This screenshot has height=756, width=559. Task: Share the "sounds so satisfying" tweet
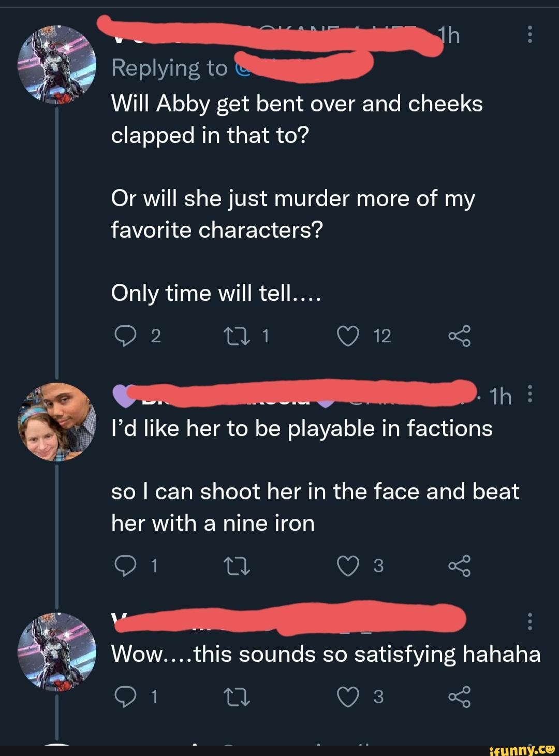[460, 697]
